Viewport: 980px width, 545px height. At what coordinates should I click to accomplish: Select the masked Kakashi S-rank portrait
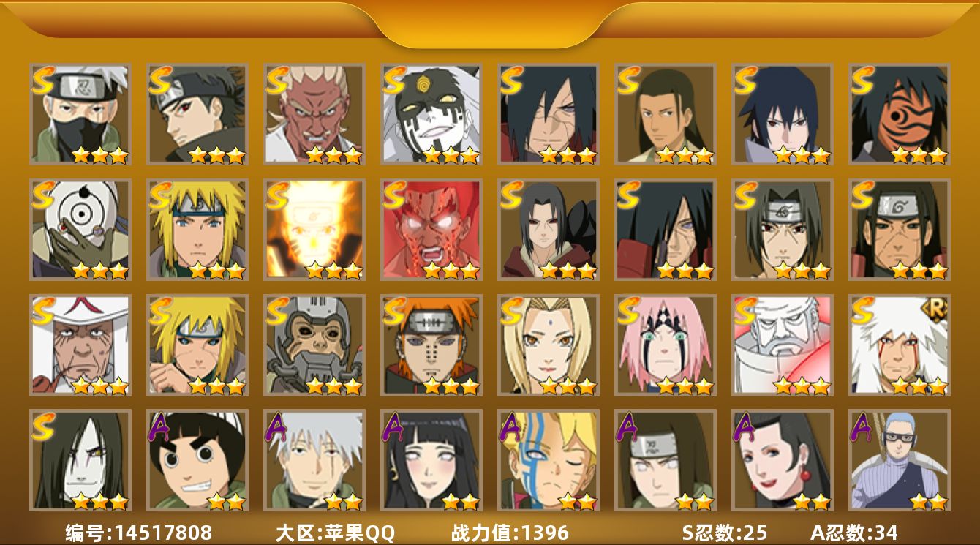click(x=80, y=113)
